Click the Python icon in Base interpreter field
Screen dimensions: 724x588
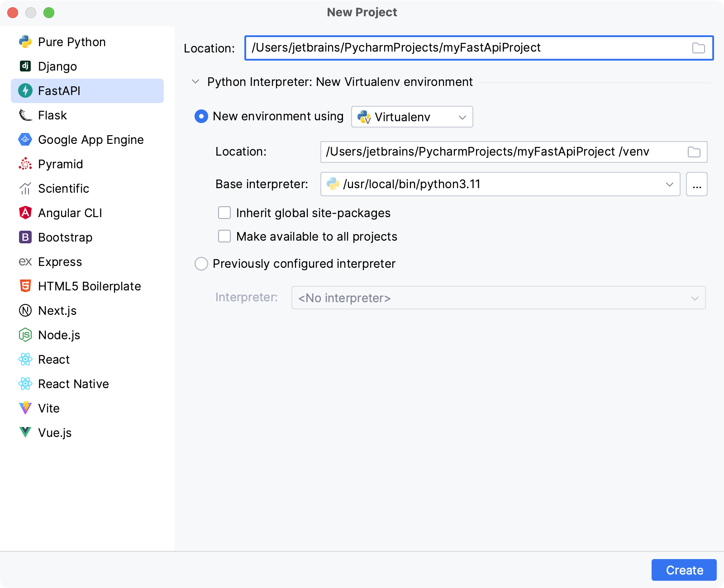coord(333,184)
